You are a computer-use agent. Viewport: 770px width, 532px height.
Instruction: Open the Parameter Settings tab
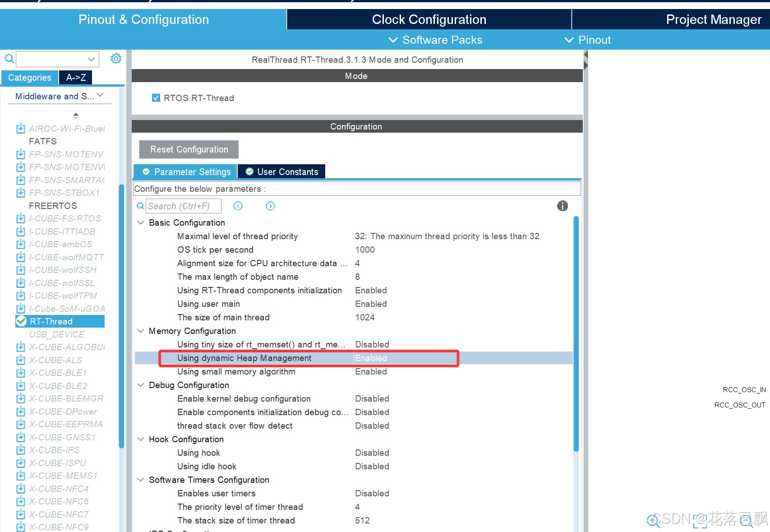coord(185,171)
